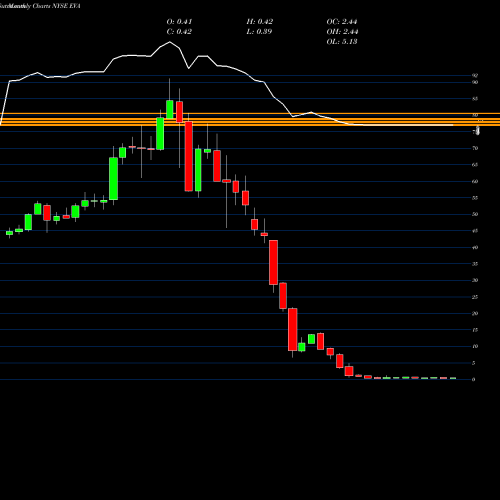500x500 pixels.
Task: Click the price axis label '5'
Action: tap(474, 363)
